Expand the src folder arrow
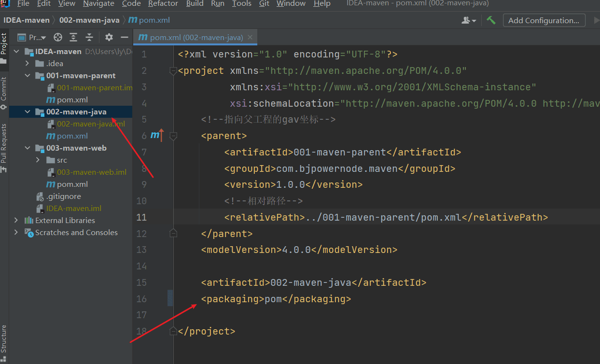Image resolution: width=600 pixels, height=364 pixels. 39,160
